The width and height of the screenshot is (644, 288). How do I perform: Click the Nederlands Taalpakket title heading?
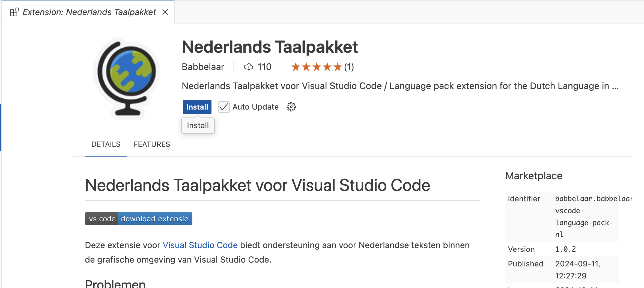click(270, 47)
